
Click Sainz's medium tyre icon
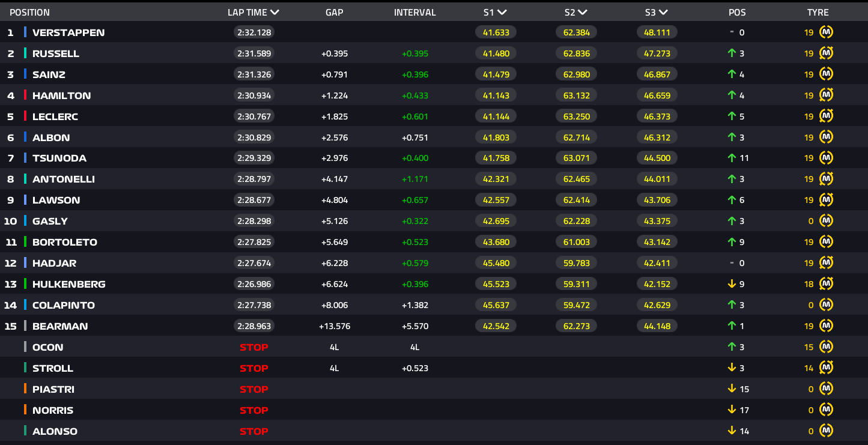[827, 74]
